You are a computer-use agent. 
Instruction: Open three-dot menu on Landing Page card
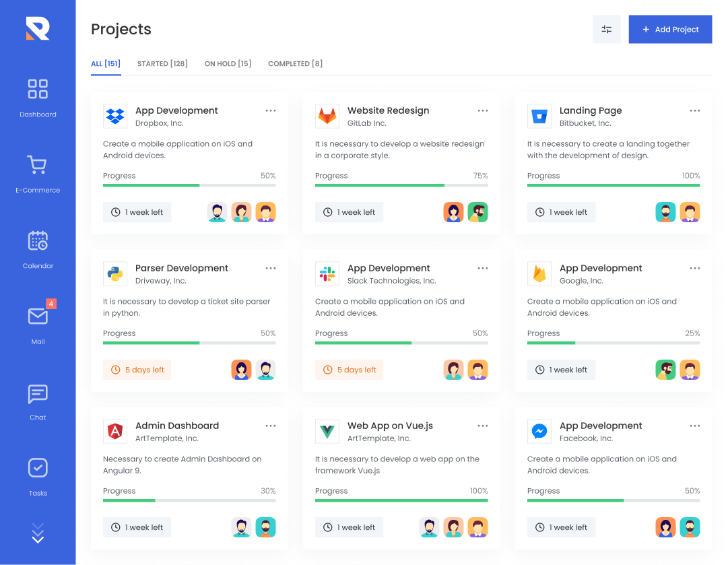[695, 110]
